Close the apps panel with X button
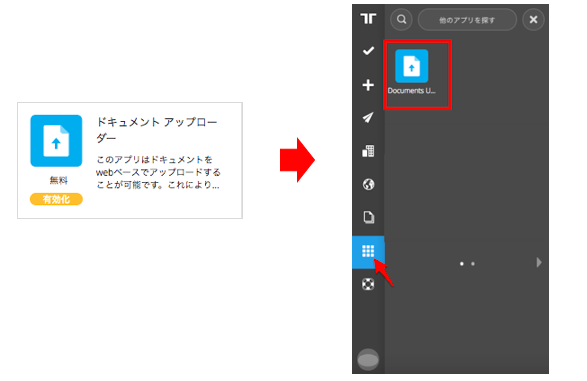The image size is (587, 381). point(533,19)
